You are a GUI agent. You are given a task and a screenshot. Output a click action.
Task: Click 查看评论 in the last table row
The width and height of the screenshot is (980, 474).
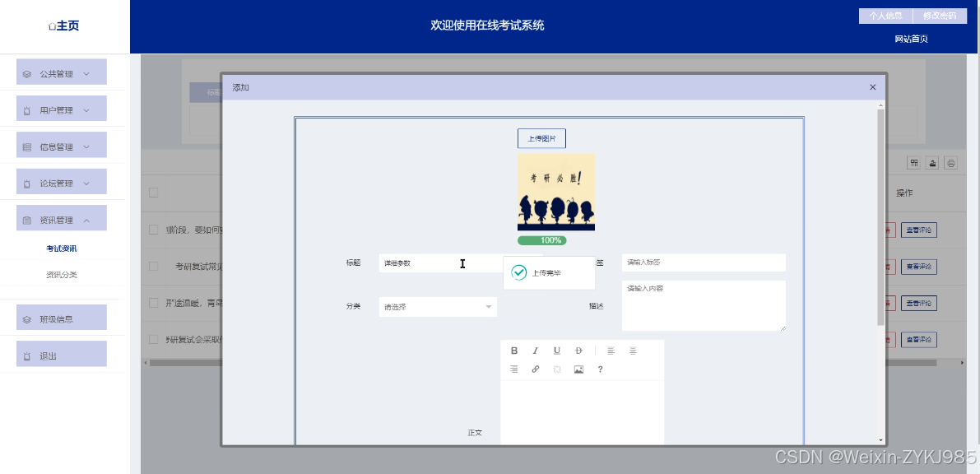click(919, 340)
